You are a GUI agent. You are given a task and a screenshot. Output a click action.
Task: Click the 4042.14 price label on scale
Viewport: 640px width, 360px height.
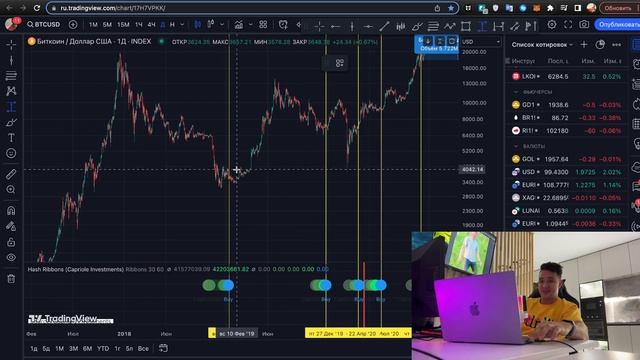pyautogui.click(x=473, y=169)
